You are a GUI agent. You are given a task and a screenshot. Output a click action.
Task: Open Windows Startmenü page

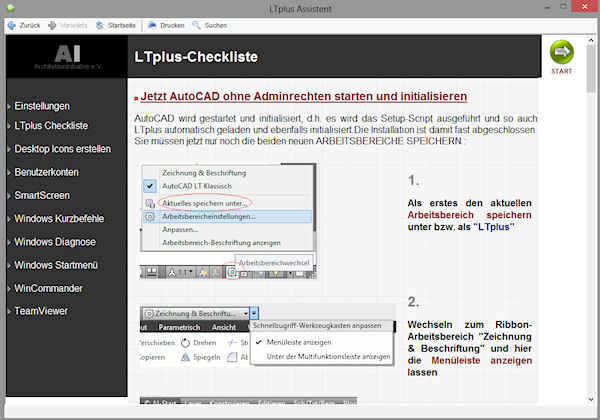tap(56, 265)
